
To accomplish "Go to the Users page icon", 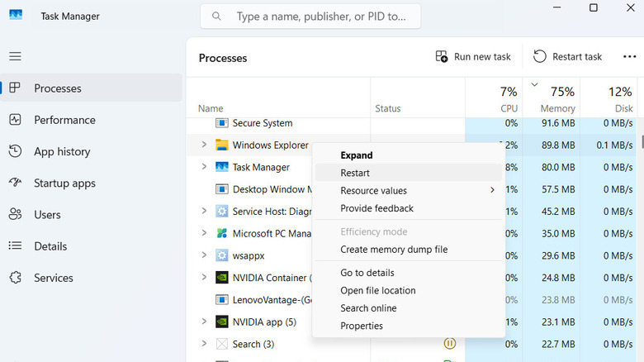I will coord(15,215).
